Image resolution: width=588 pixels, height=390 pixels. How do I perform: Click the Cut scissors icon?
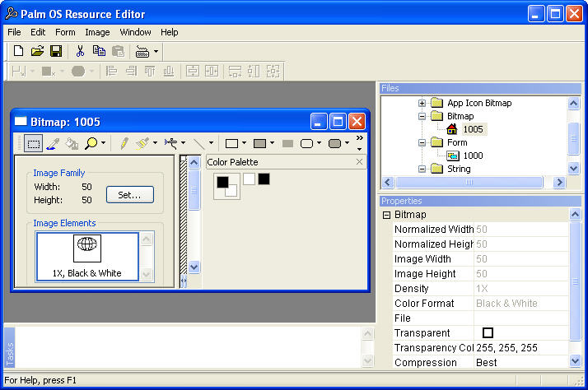pyautogui.click(x=80, y=50)
